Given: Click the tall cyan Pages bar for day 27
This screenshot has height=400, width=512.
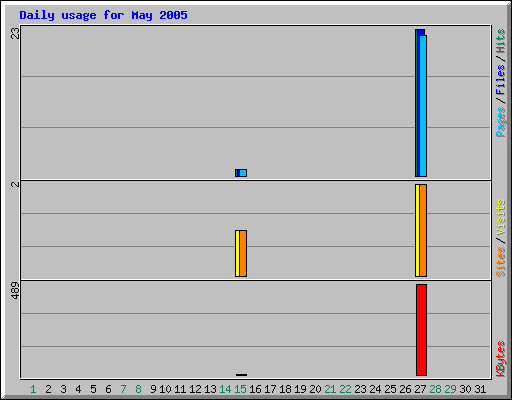Looking at the screenshot, I should tap(423, 106).
